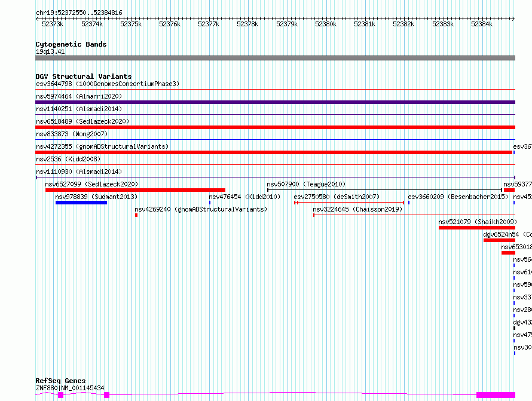Open the nsv1110930 (Alsmadi2014) variant label

79,172
